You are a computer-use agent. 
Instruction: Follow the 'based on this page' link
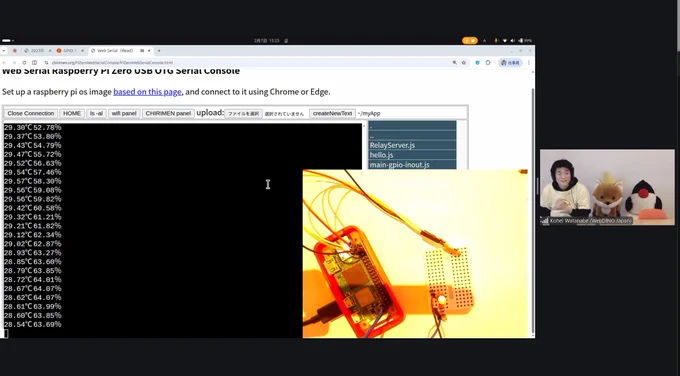(147, 92)
